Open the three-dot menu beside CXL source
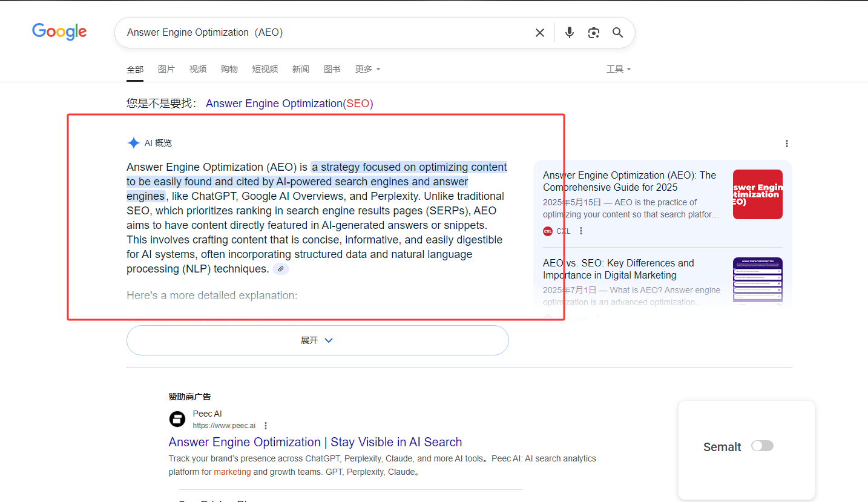Image resolution: width=868 pixels, height=502 pixels. (x=581, y=231)
